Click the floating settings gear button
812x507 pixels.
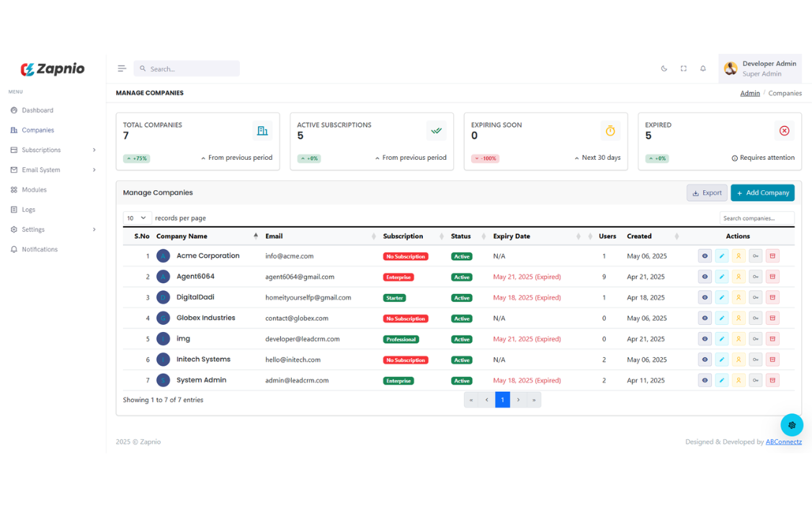[x=791, y=425]
